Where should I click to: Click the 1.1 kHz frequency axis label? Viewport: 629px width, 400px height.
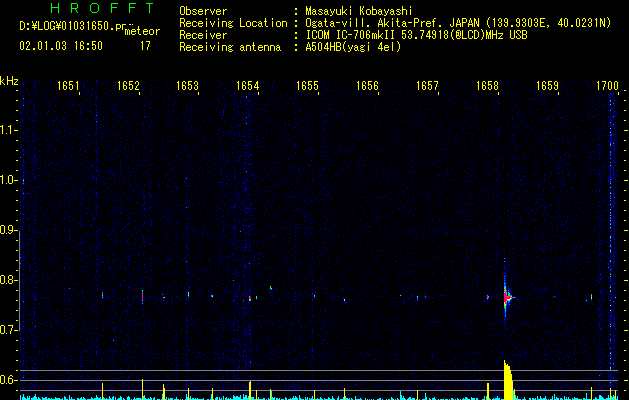coord(8,130)
